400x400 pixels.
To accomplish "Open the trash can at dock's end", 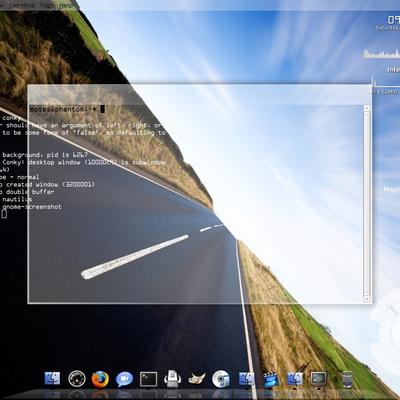I will (x=347, y=379).
